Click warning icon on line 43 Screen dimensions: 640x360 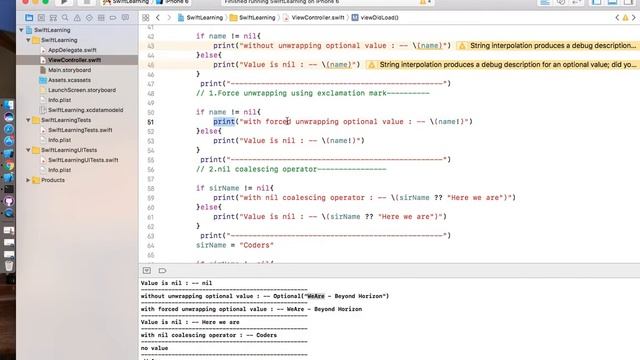tap(462, 46)
